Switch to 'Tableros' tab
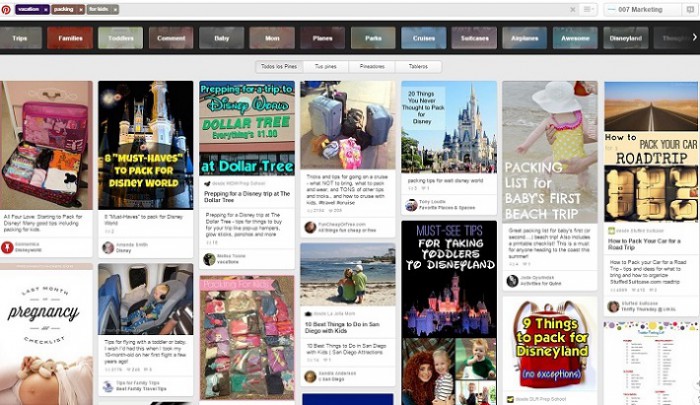The width and height of the screenshot is (700, 405). (x=417, y=66)
